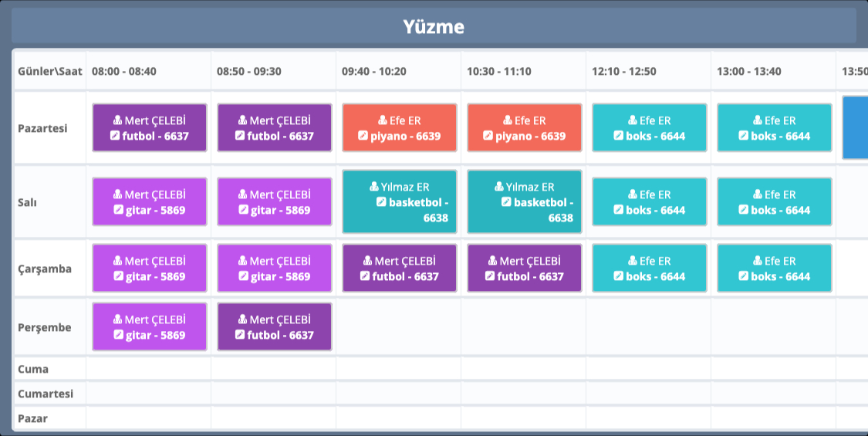This screenshot has width=868, height=436.
Task: Click the Cumartesi row label
Action: [x=46, y=394]
